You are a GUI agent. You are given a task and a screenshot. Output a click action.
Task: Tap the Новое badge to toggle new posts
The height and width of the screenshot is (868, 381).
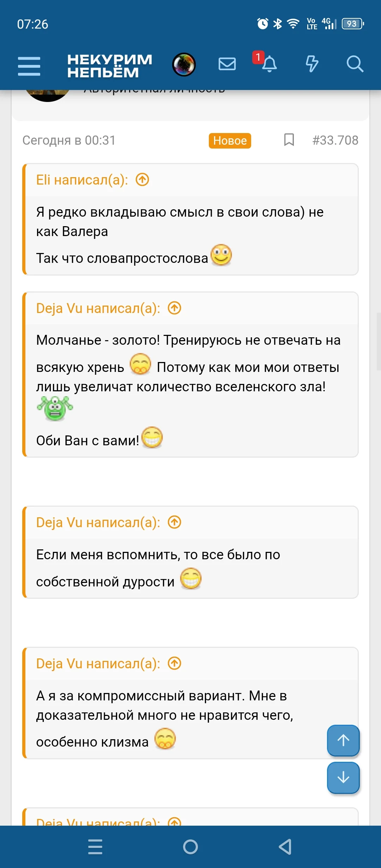click(230, 140)
